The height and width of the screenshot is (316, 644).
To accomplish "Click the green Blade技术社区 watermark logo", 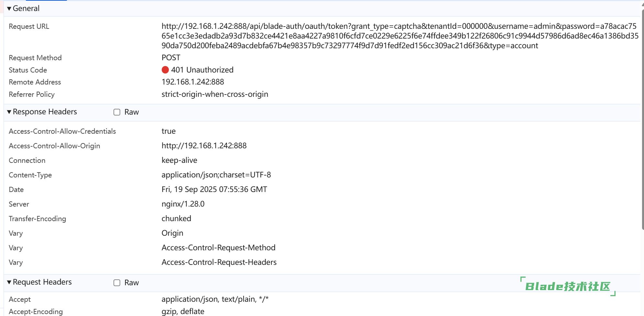I will click(568, 287).
